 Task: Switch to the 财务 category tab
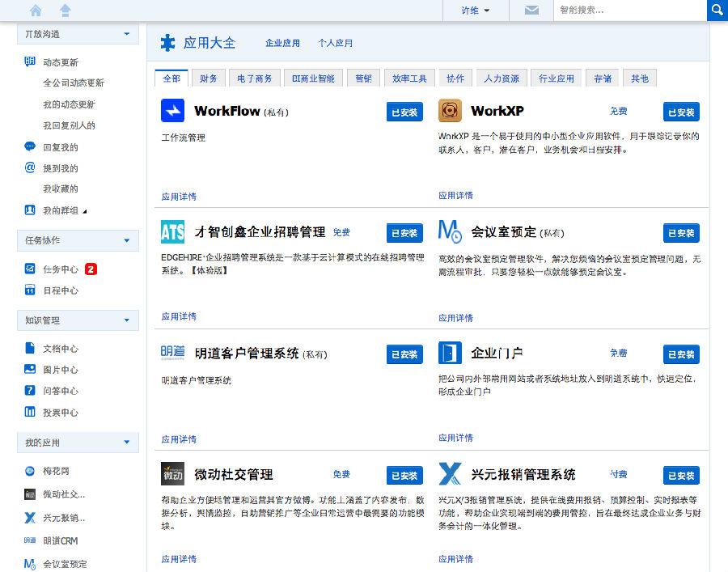(209, 78)
